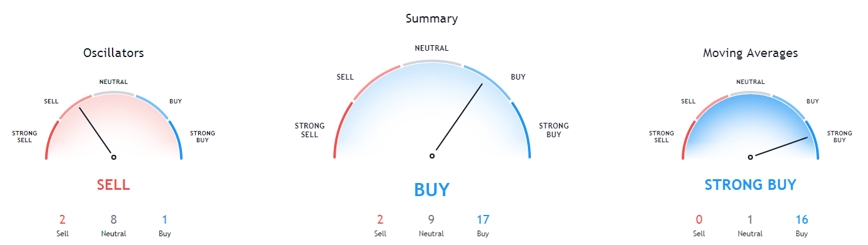
Task: Click the red SELL rating under Oscillators
Action: [113, 185]
